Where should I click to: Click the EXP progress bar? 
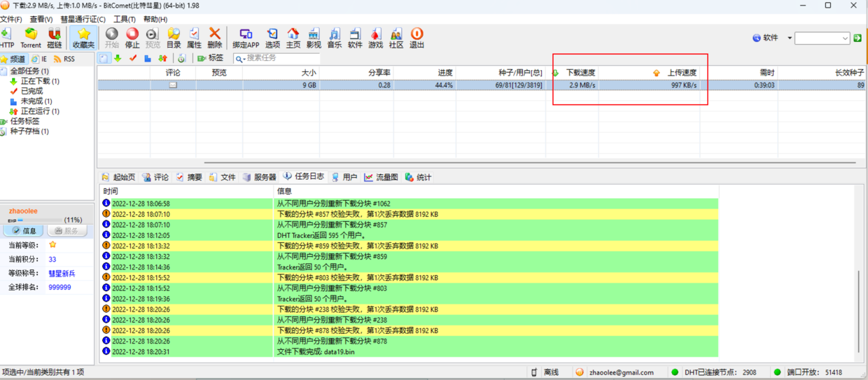point(41,220)
